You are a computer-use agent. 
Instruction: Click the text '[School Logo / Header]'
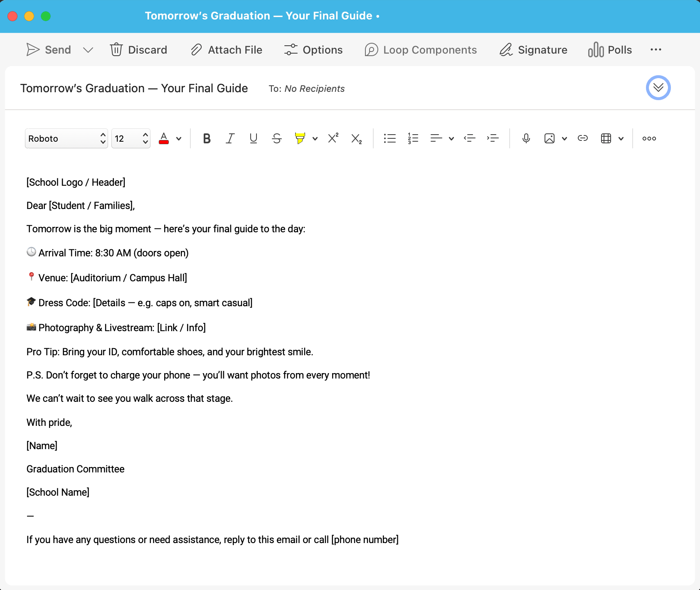coord(76,182)
